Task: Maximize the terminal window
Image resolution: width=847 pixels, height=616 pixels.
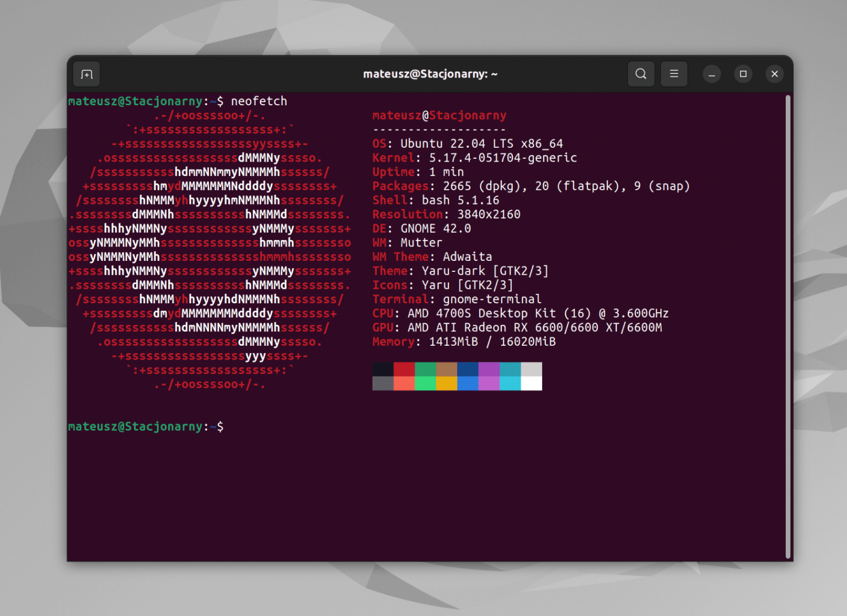Action: click(743, 73)
